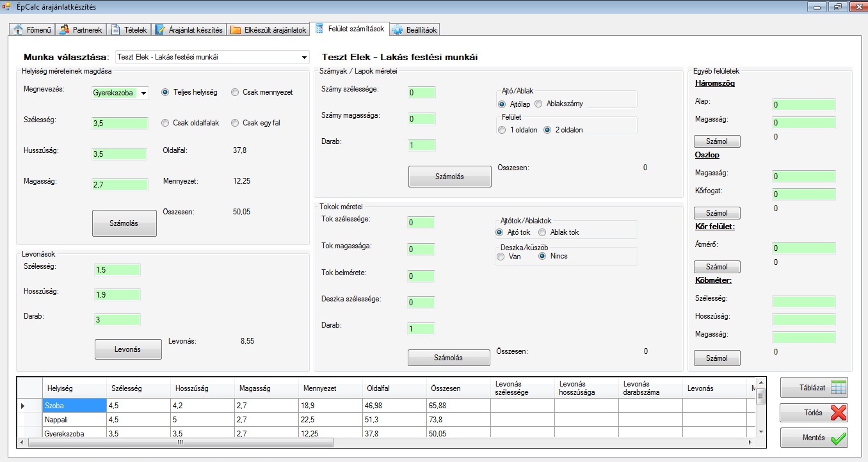Select the 1 oldalon surface option
The height and width of the screenshot is (462, 868).
502,130
